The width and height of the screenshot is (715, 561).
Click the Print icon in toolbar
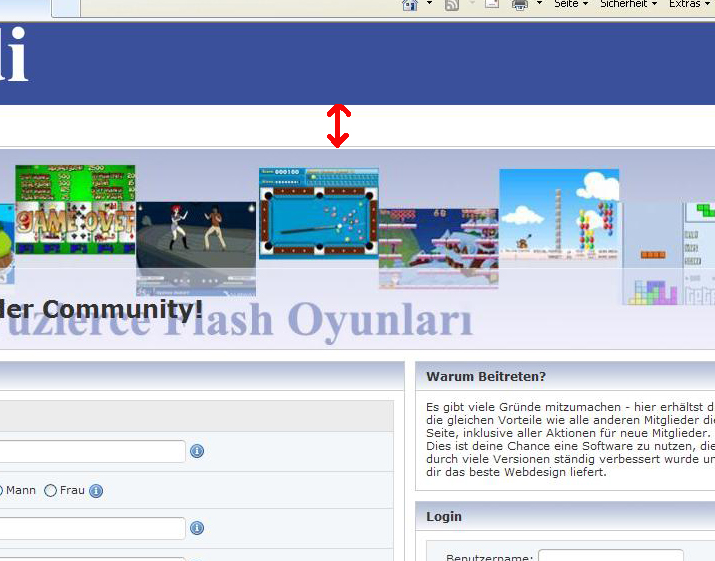[520, 5]
